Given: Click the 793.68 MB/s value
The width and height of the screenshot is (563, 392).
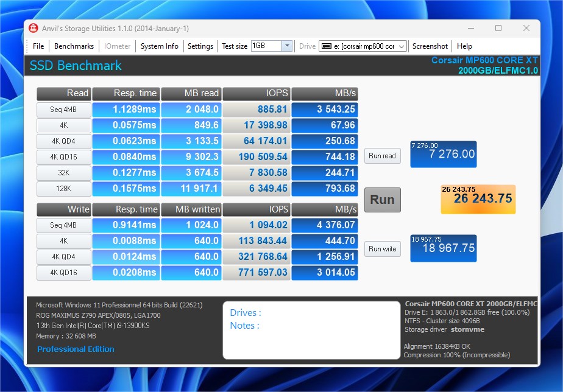Looking at the screenshot, I should [x=325, y=189].
